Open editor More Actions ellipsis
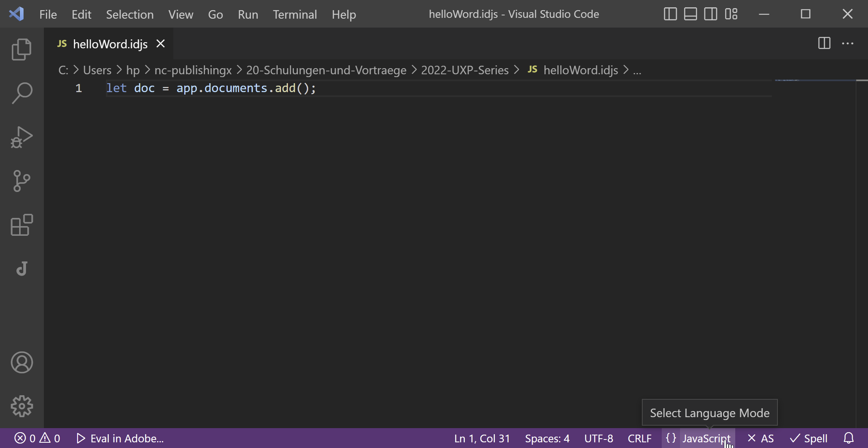 pos(848,43)
